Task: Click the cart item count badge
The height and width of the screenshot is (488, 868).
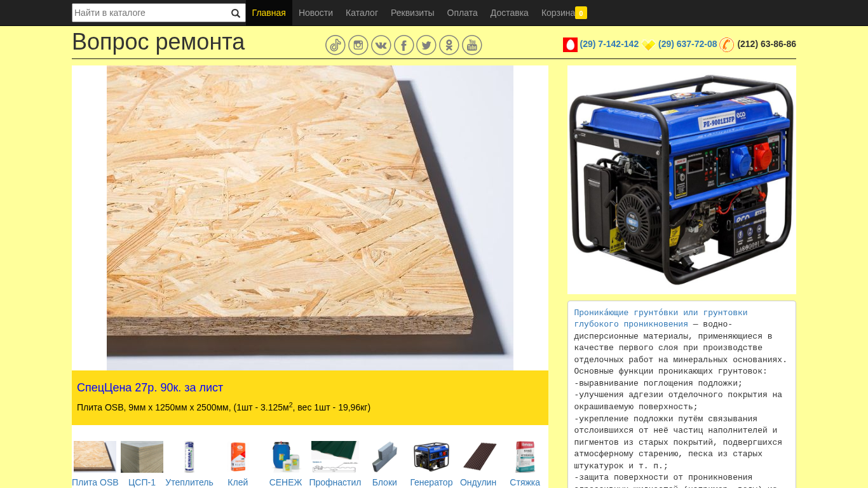Action: pyautogui.click(x=581, y=13)
